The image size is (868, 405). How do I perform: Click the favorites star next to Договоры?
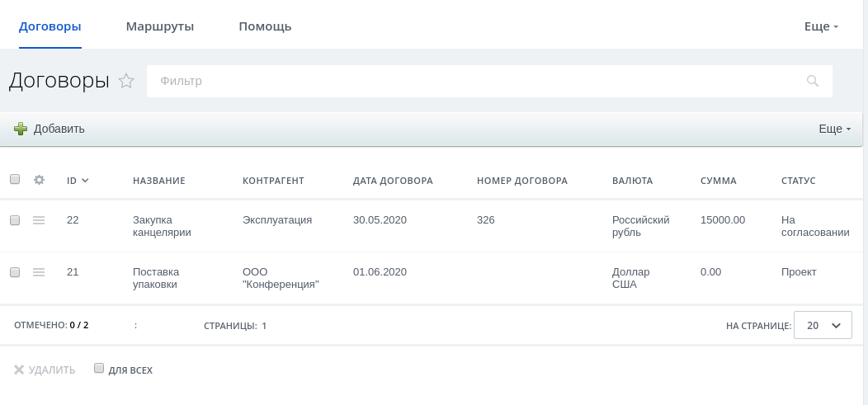coord(126,81)
